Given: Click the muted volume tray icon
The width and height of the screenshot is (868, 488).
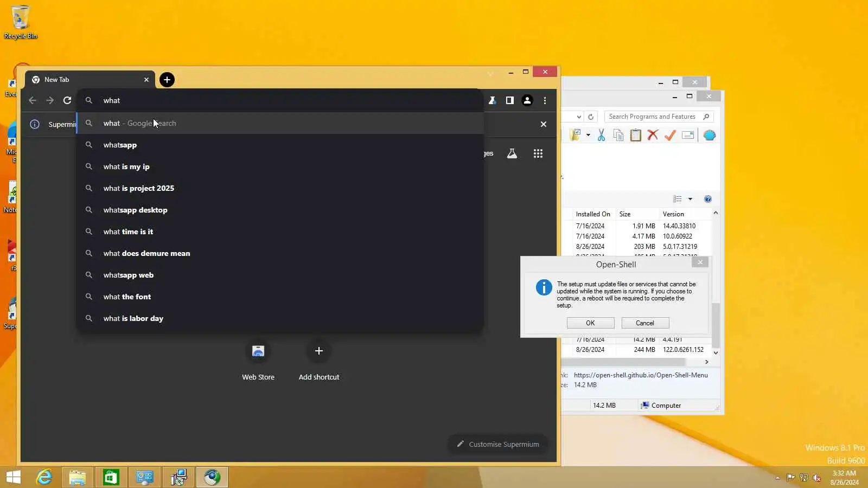Looking at the screenshot, I should point(817,478).
